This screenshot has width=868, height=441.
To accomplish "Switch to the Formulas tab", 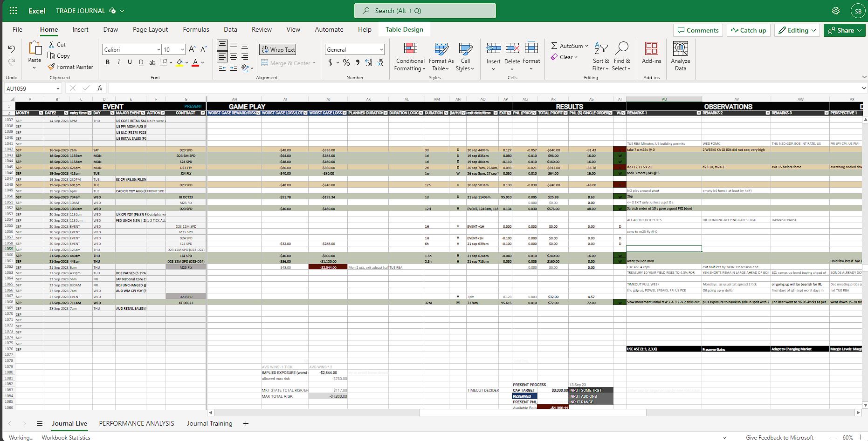I will point(196,29).
